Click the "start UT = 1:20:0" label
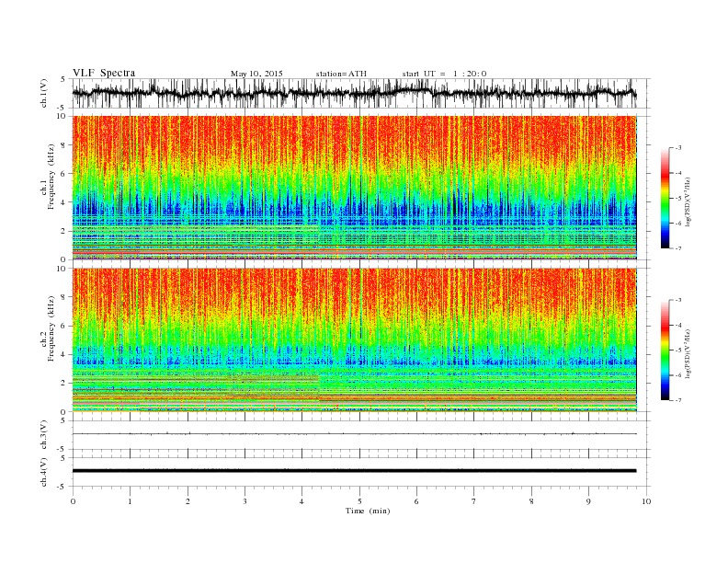The image size is (728, 563). pos(444,74)
